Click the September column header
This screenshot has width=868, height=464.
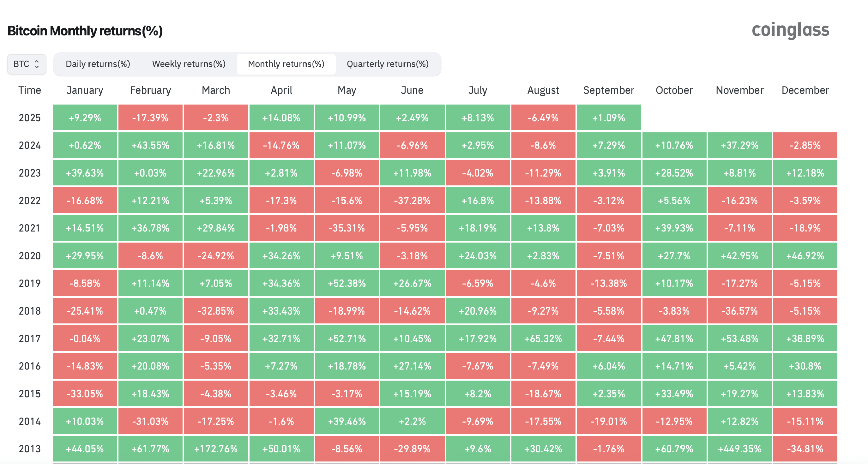coord(608,90)
